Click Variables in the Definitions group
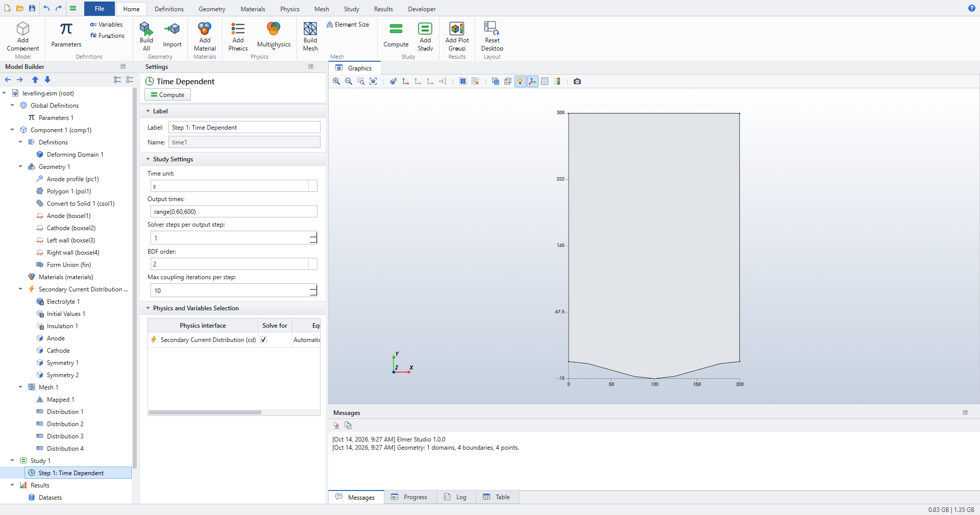Viewport: 980px width, 515px height. coord(106,24)
